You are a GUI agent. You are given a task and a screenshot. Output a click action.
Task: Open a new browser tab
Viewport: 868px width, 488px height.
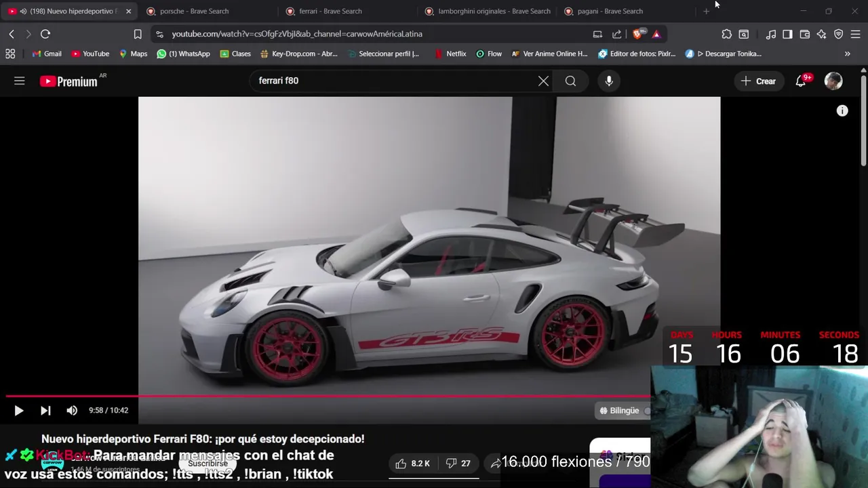pos(706,11)
